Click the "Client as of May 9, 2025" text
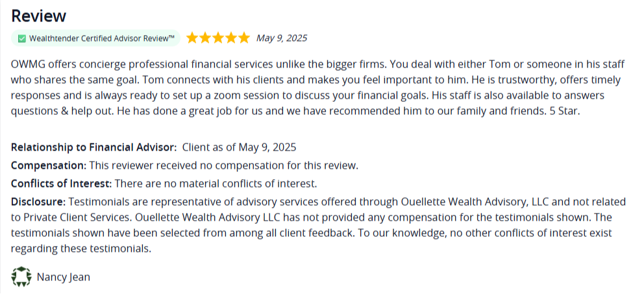This screenshot has height=294, width=644. pos(239,147)
